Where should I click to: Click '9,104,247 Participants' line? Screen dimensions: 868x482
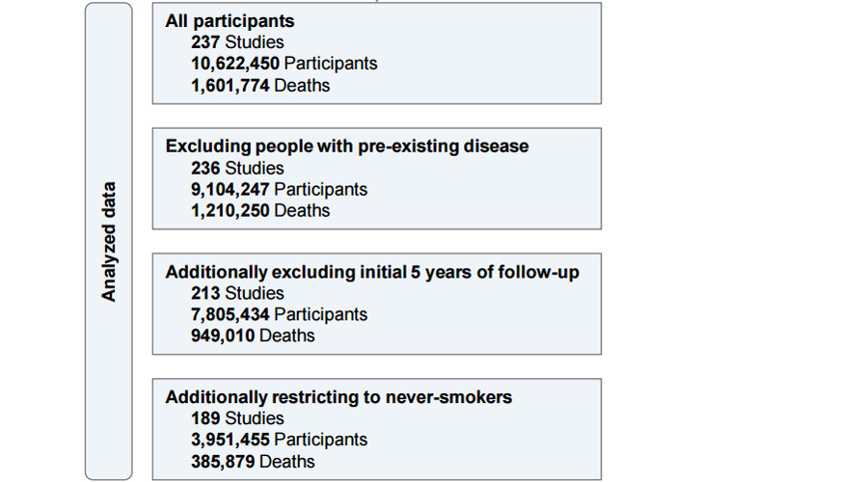coord(279,189)
